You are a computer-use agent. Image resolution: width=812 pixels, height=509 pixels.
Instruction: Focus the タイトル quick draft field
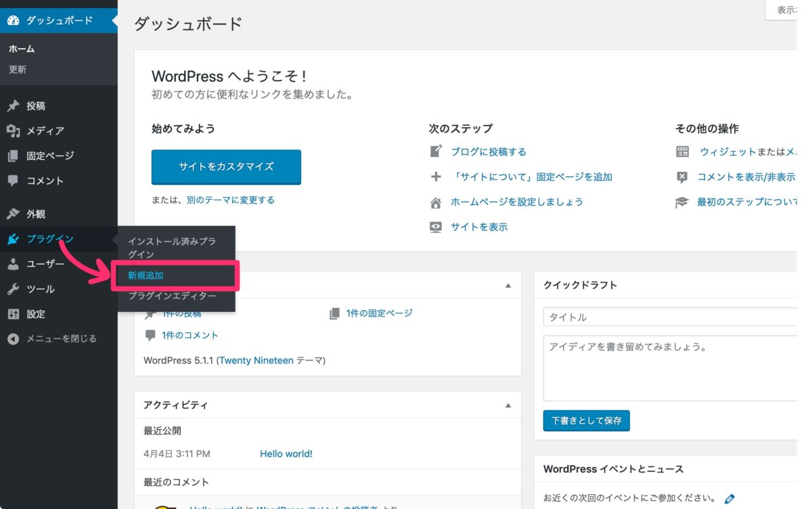click(670, 317)
